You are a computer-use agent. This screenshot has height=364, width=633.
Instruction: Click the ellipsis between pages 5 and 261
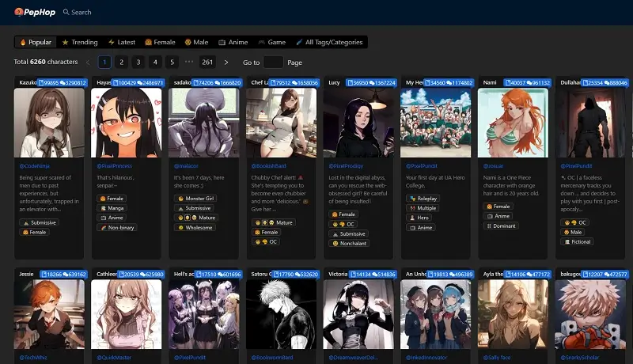click(189, 62)
